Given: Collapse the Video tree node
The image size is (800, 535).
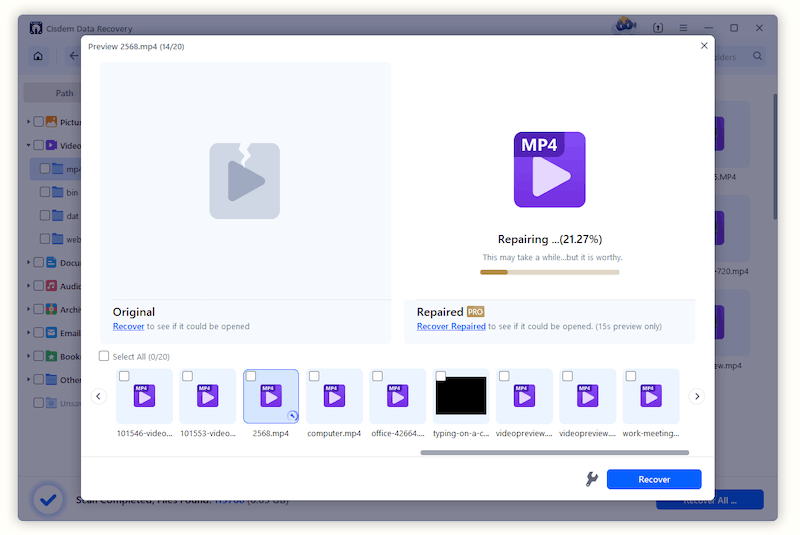Looking at the screenshot, I should coord(28,145).
